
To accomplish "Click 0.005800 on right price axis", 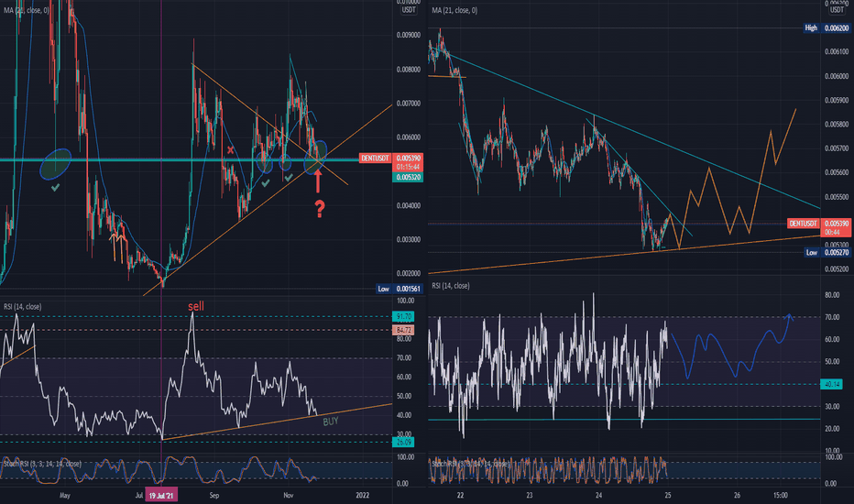I will (x=837, y=125).
